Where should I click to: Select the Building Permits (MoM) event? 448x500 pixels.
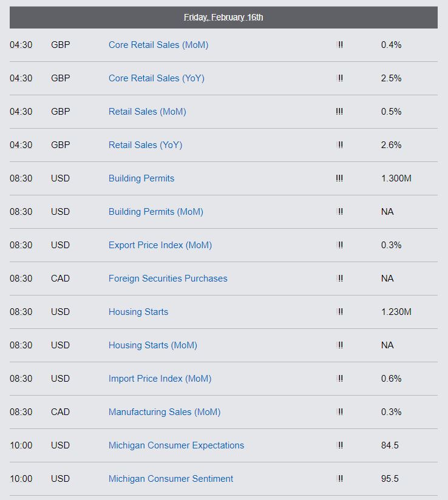click(156, 212)
